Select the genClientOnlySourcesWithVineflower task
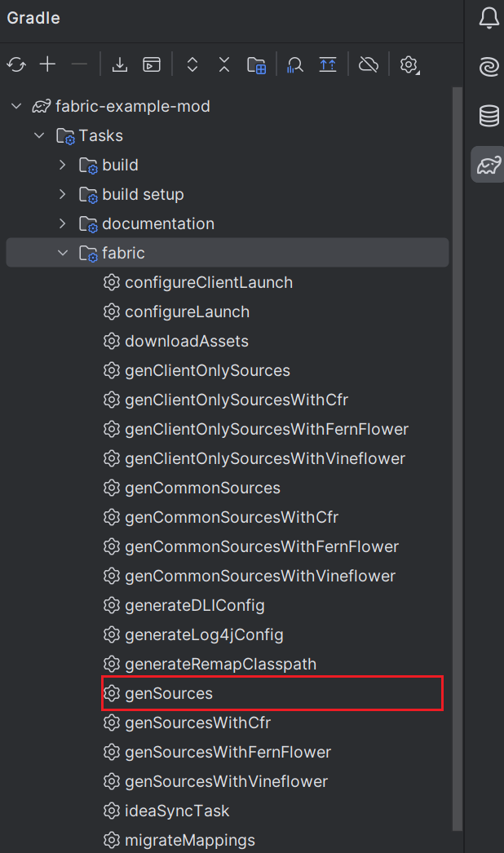This screenshot has height=853, width=504. [x=265, y=458]
